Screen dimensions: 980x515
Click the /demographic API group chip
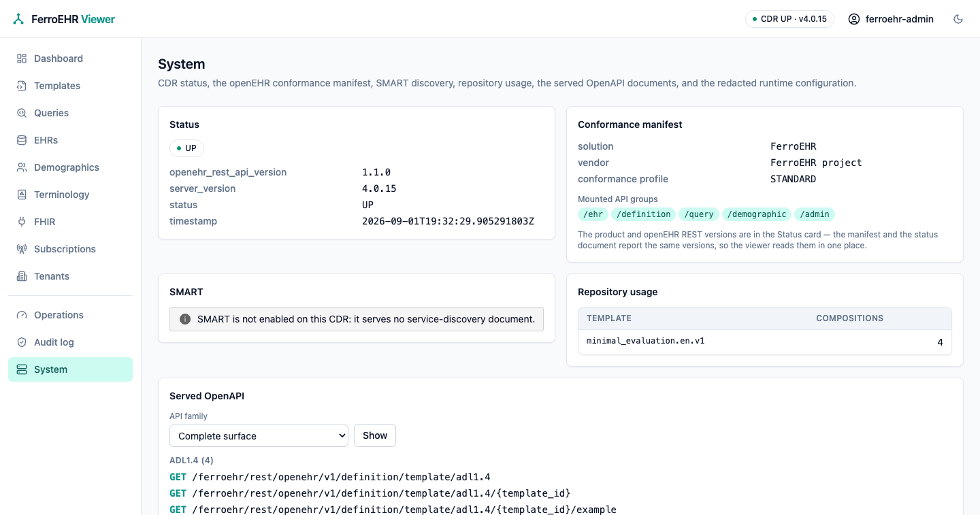(x=757, y=214)
